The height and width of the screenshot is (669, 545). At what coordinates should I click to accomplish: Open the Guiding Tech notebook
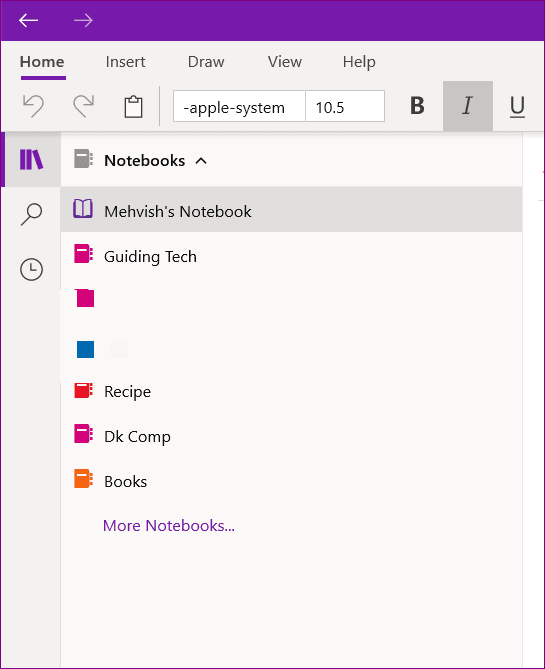(291, 255)
